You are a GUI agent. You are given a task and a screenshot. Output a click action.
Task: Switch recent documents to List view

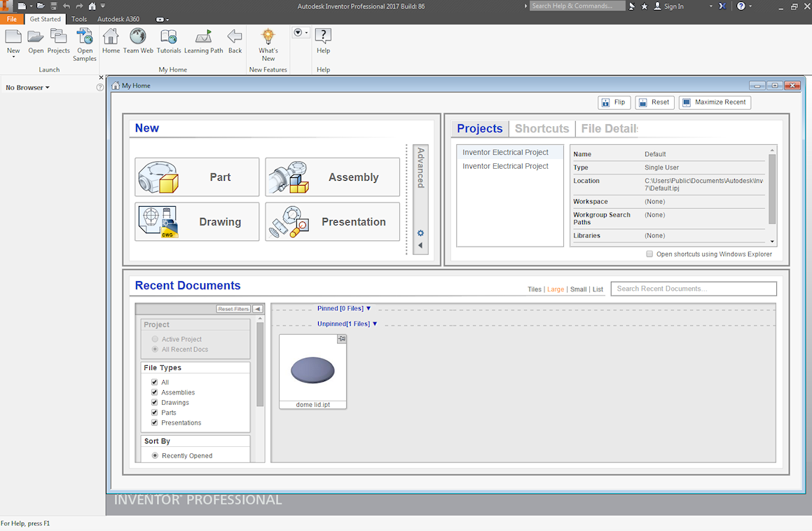pyautogui.click(x=598, y=289)
